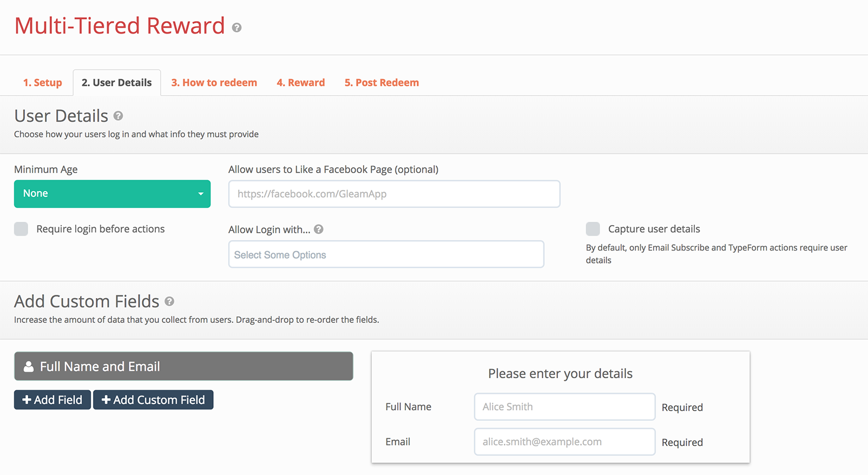Expand the Select Some Options login list
Screen dimensions: 868x475
386,254
